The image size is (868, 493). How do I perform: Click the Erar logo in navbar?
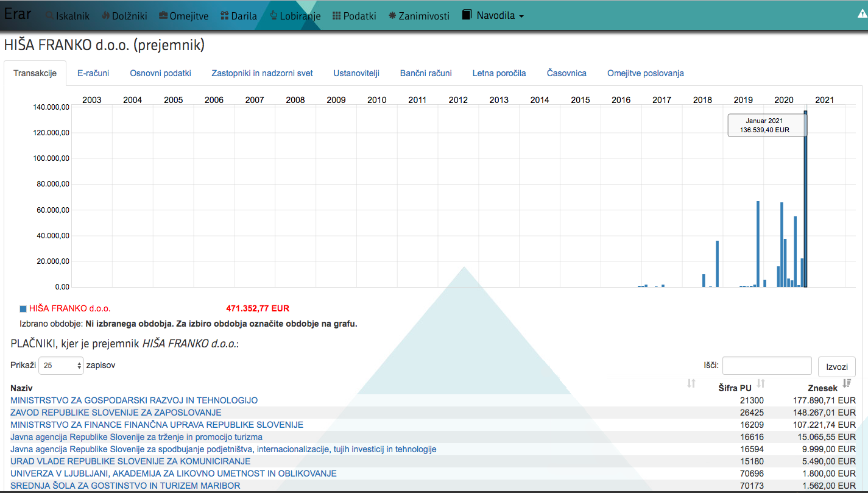pos(18,13)
